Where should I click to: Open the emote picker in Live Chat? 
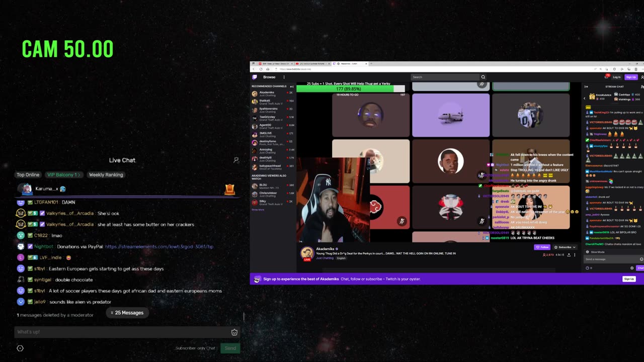click(x=234, y=332)
